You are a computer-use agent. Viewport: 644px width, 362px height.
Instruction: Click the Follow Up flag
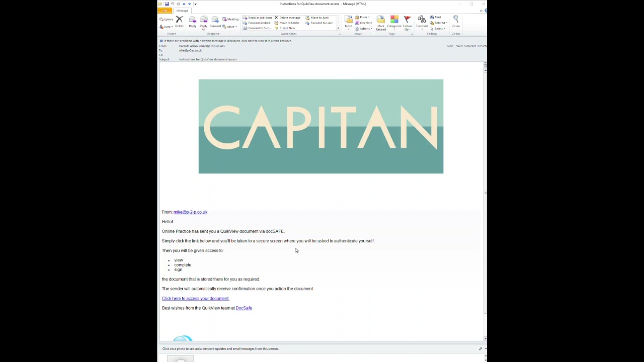[x=408, y=23]
